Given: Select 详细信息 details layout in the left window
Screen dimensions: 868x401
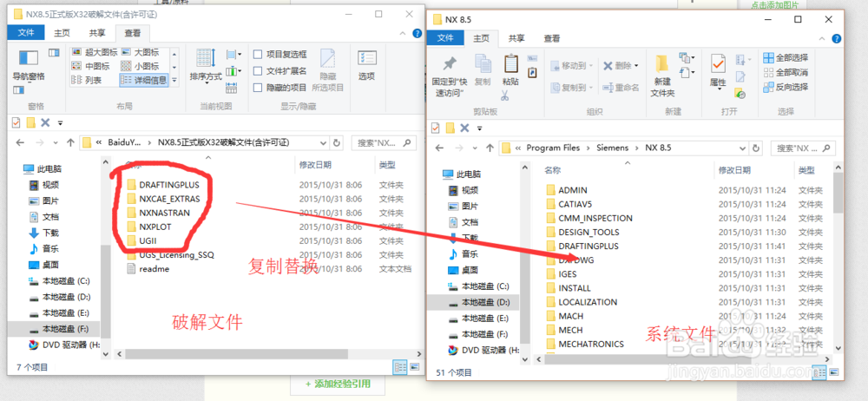Looking at the screenshot, I should click(x=143, y=81).
